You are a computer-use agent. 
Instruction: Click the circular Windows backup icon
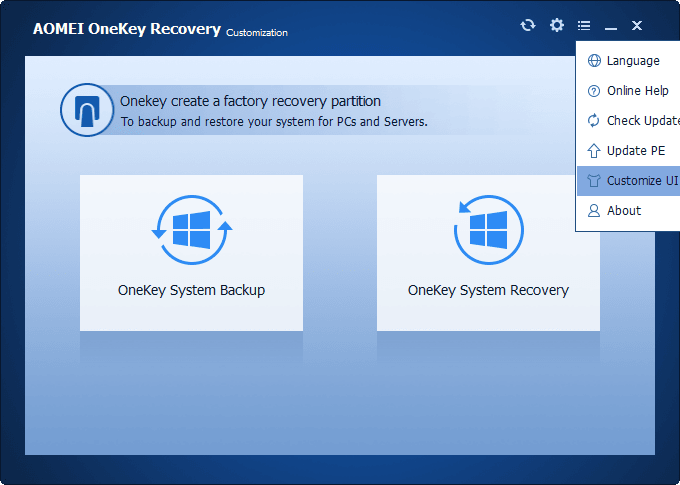click(x=192, y=230)
